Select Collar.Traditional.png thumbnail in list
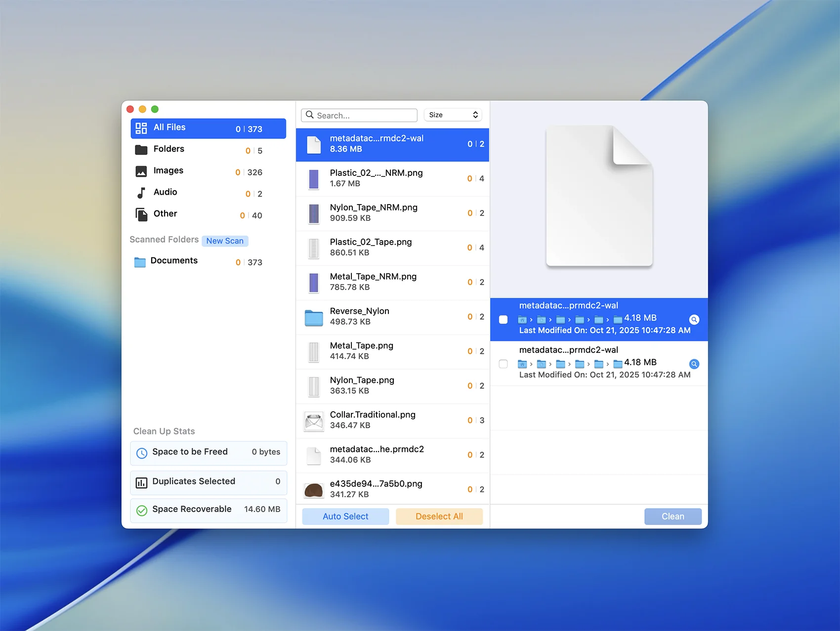The image size is (840, 631). point(314,421)
